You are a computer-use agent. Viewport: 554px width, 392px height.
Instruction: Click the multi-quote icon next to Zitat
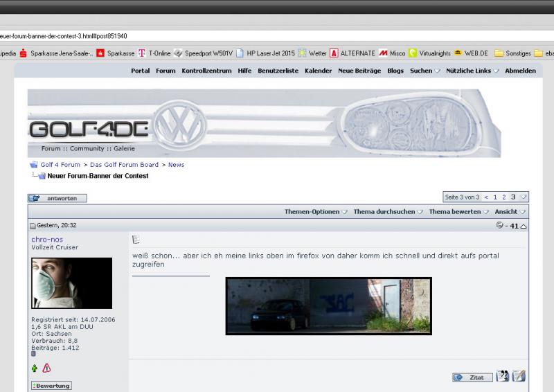click(x=503, y=377)
